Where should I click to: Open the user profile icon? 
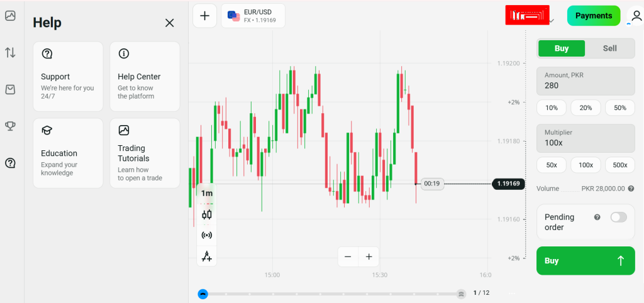636,16
